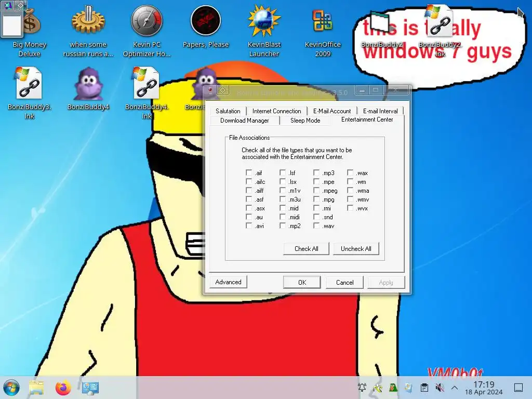This screenshot has width=532, height=399.
Task: Tick the .snd checkbox
Action: (x=316, y=217)
